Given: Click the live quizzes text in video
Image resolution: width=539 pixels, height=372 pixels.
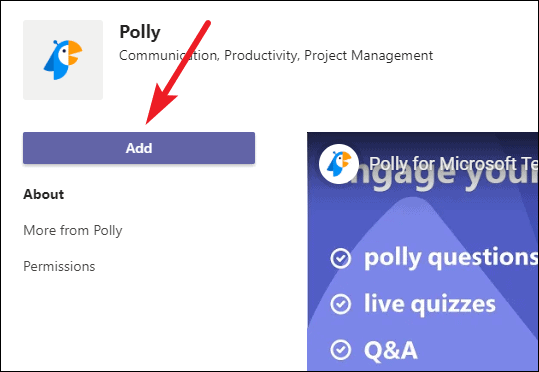Looking at the screenshot, I should click(x=430, y=304).
